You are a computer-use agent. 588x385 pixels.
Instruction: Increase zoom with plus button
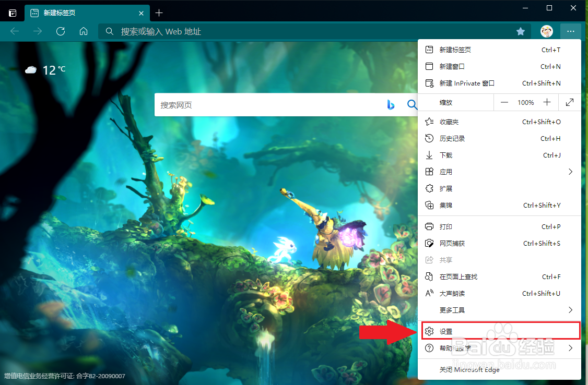547,103
